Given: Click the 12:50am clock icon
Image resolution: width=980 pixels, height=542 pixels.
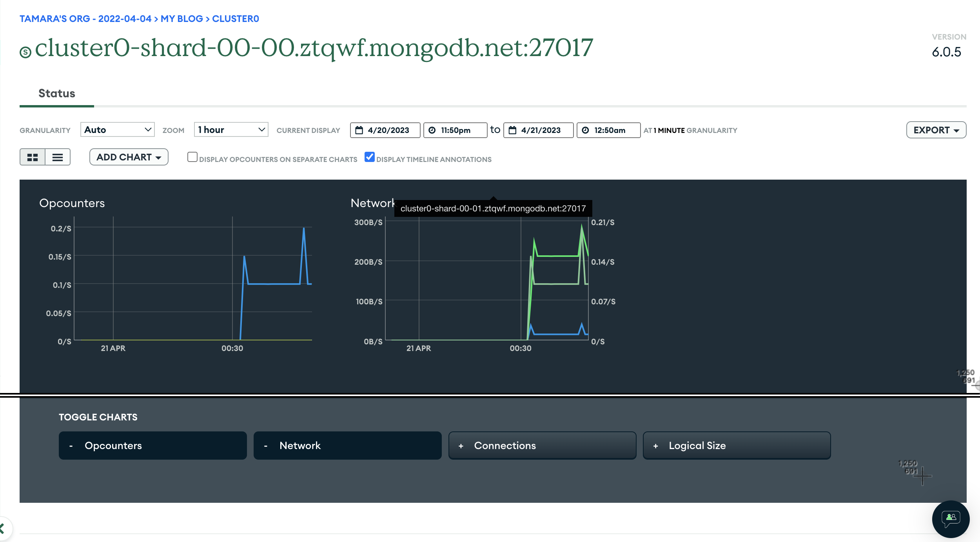Looking at the screenshot, I should click(585, 130).
